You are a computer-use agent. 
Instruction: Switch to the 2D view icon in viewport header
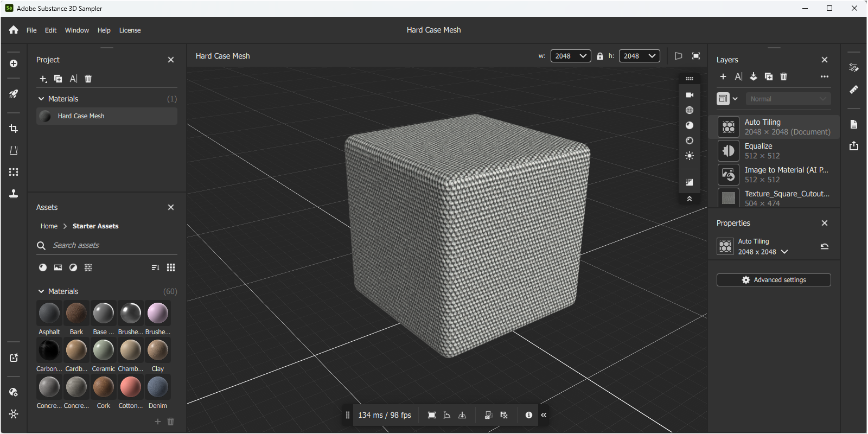pos(678,56)
